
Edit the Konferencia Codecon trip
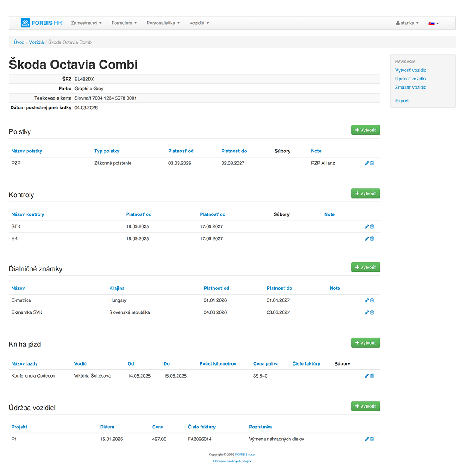367,376
